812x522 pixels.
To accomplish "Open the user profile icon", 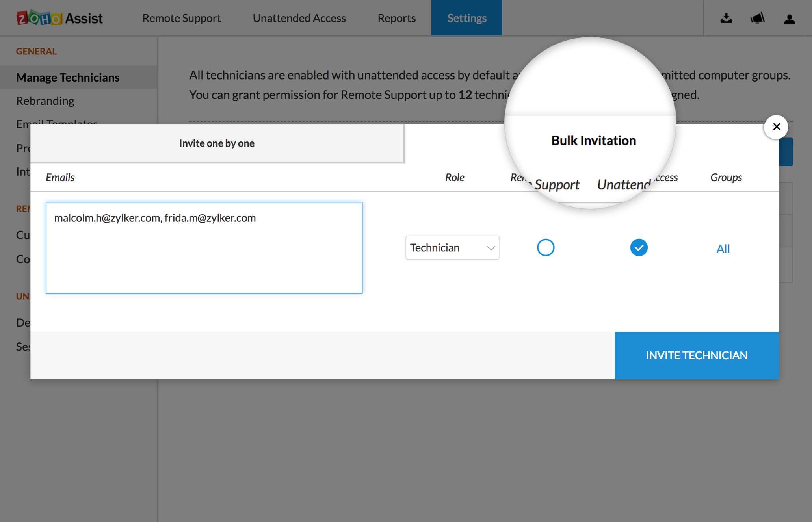I will pyautogui.click(x=789, y=19).
